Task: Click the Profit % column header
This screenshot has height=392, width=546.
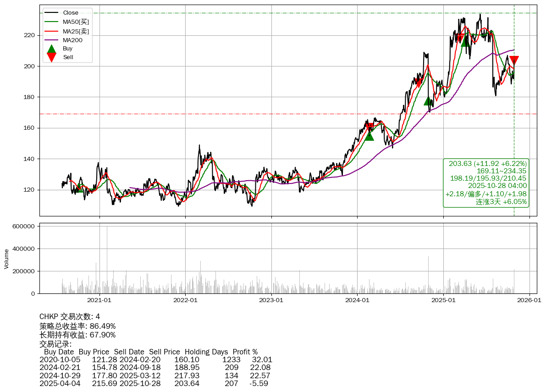Action: [245, 352]
